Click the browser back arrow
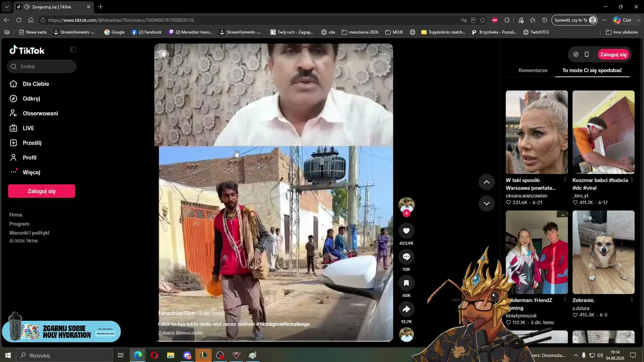 pyautogui.click(x=7, y=20)
